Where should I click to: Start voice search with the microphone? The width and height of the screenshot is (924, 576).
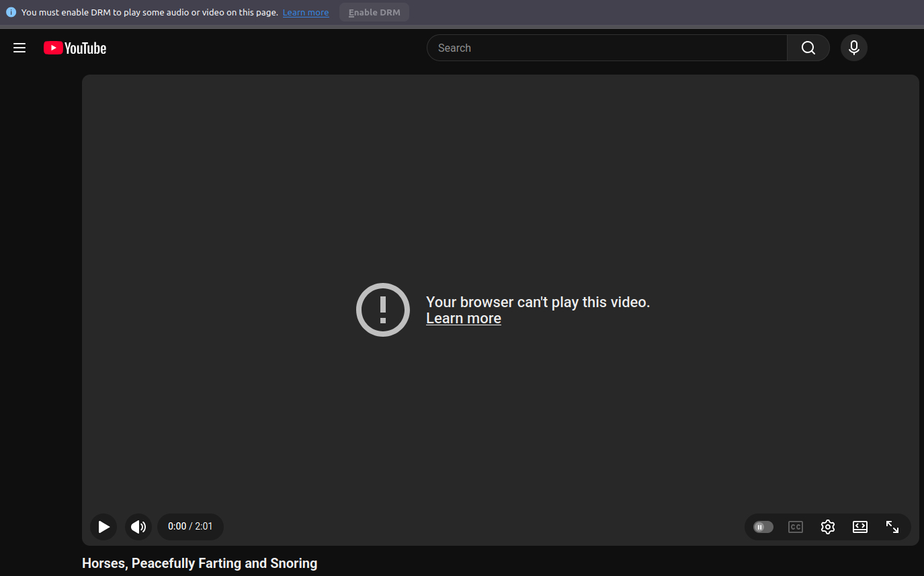coord(854,48)
